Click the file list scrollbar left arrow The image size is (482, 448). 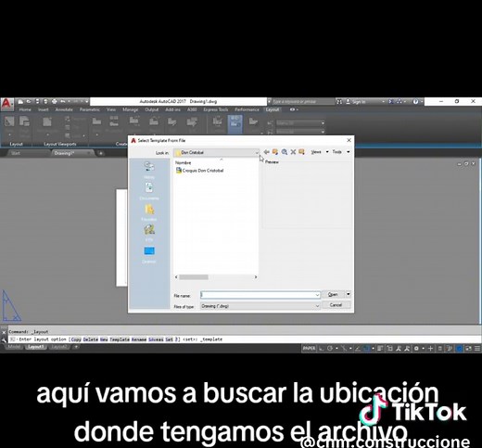pyautogui.click(x=176, y=277)
